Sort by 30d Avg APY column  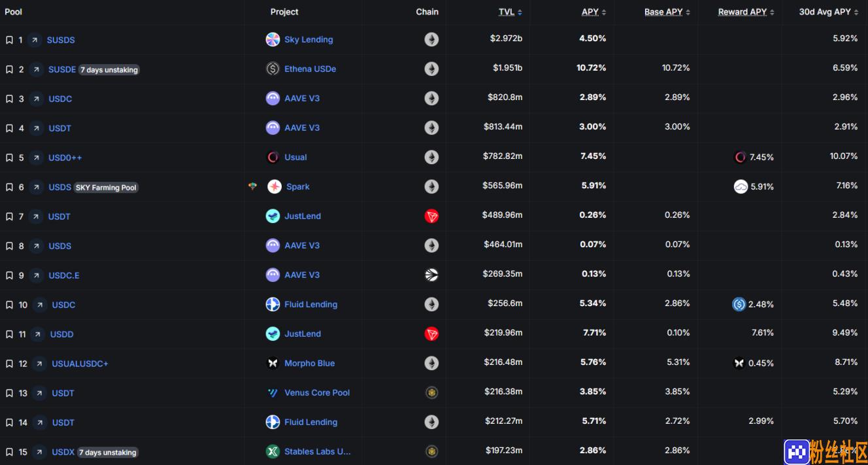click(x=828, y=12)
